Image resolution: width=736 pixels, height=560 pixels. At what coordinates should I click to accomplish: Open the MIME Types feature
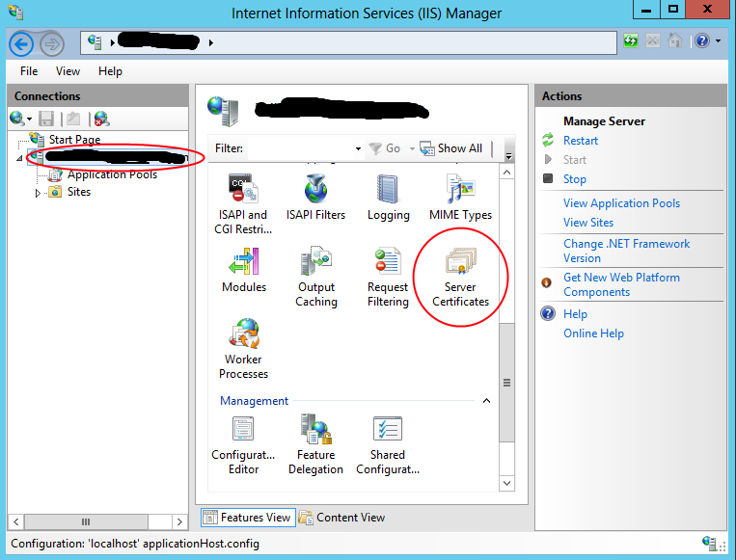tap(460, 197)
